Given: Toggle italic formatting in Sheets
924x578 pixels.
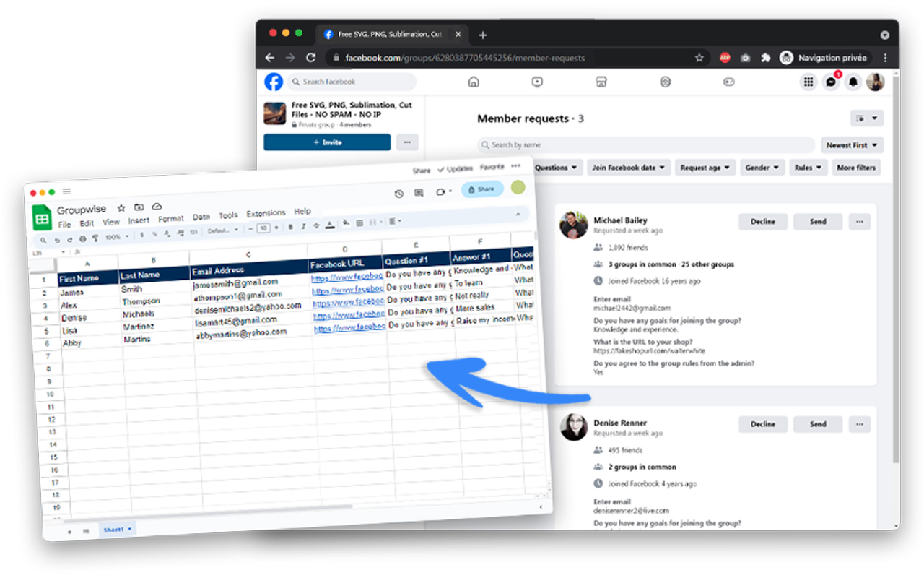Looking at the screenshot, I should (x=303, y=226).
